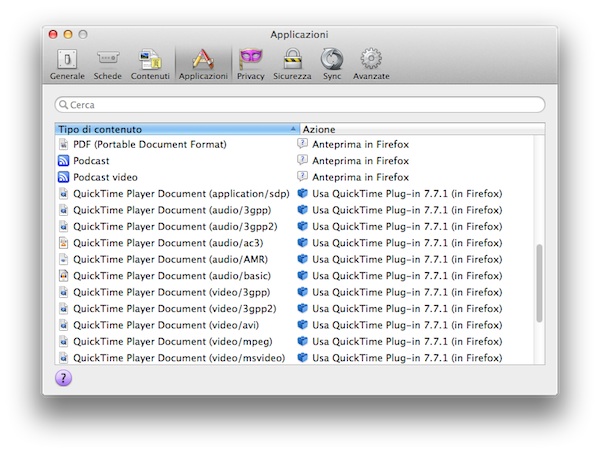Click the purple help button
Image resolution: width=600 pixels, height=454 pixels.
(64, 378)
